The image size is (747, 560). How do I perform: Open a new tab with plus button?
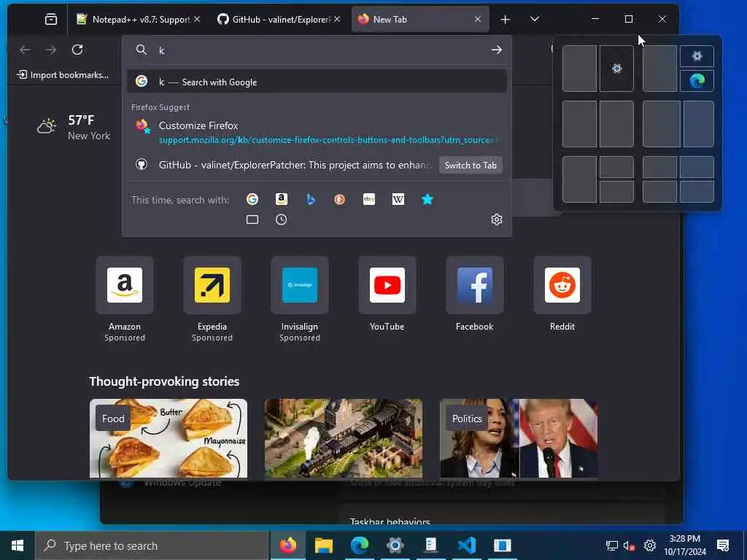tap(505, 20)
